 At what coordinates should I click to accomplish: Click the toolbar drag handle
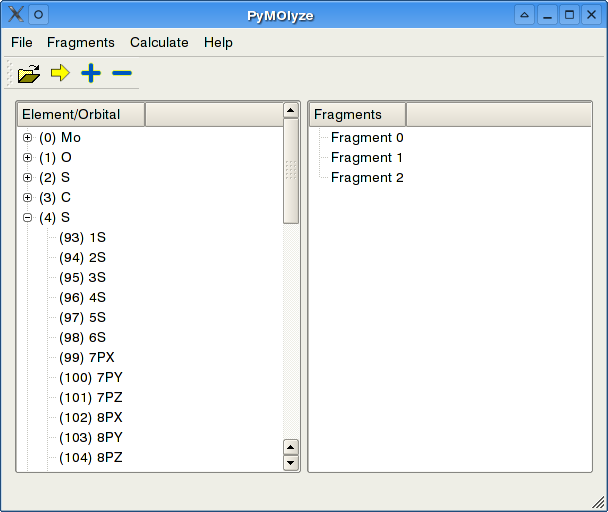(10, 73)
